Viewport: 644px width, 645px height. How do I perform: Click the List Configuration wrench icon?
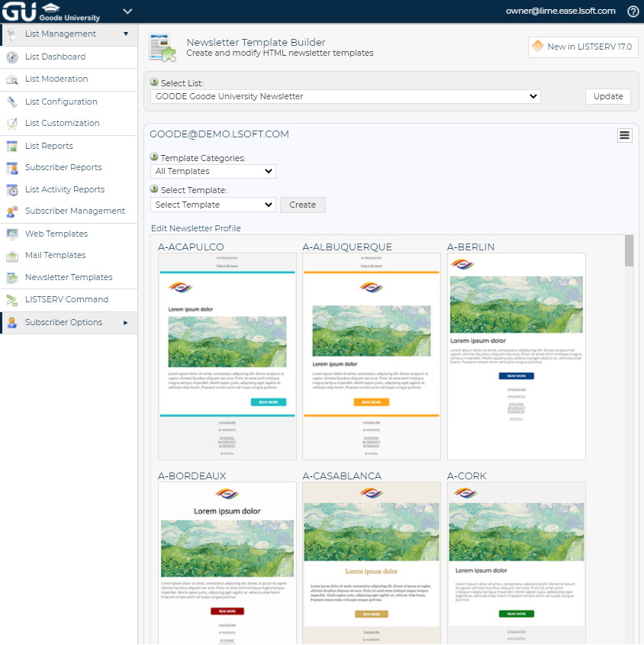coord(11,102)
